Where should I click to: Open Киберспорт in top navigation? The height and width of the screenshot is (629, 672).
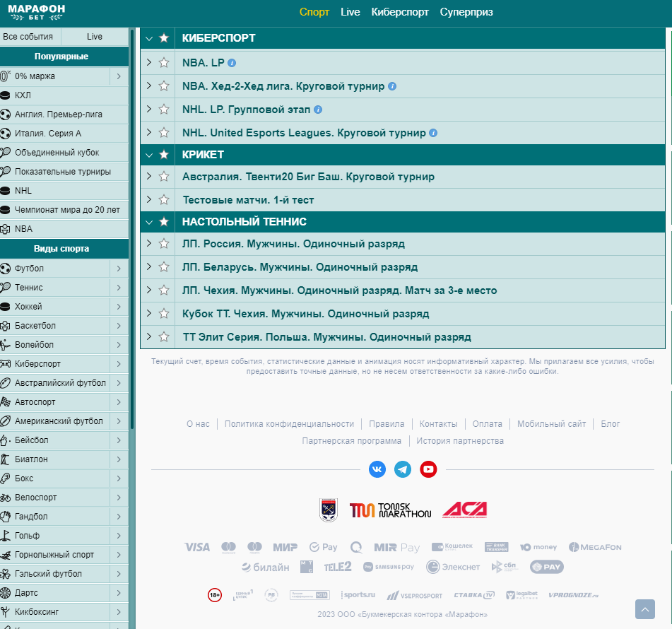400,12
